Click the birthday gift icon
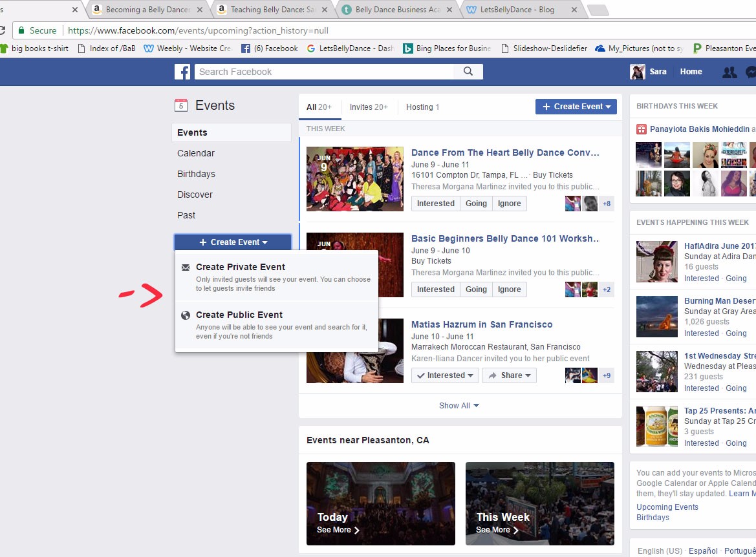Screen dimensions: 756x557 coord(642,129)
